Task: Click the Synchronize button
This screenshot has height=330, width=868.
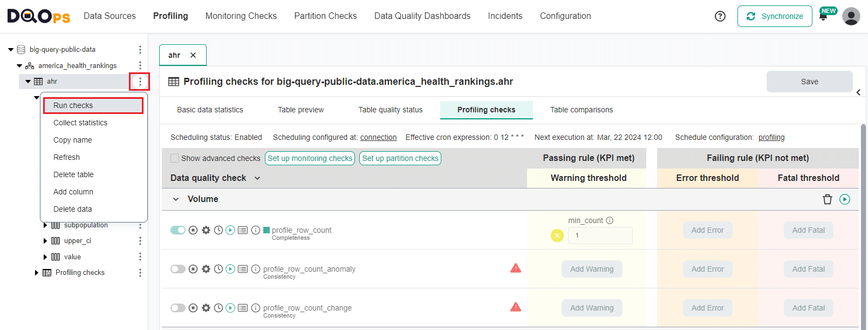Action: pos(774,16)
